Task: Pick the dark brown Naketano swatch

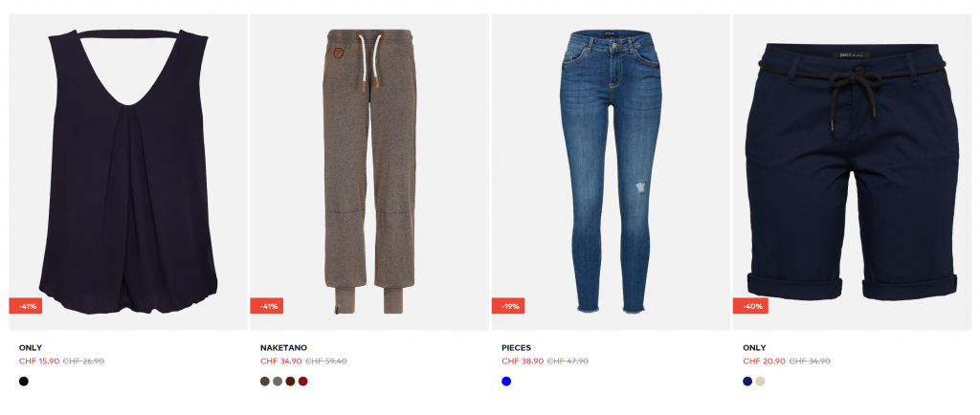Action: click(290, 382)
